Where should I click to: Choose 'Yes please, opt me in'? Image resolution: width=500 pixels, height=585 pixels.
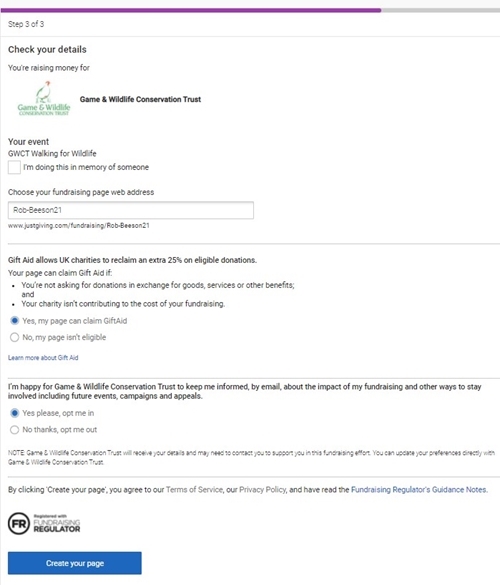tap(15, 413)
